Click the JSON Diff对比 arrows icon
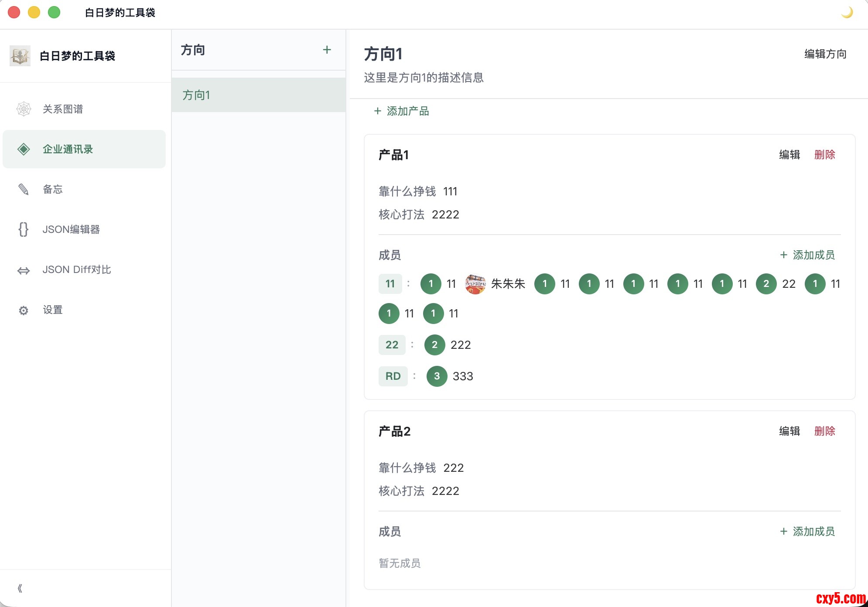 [24, 270]
